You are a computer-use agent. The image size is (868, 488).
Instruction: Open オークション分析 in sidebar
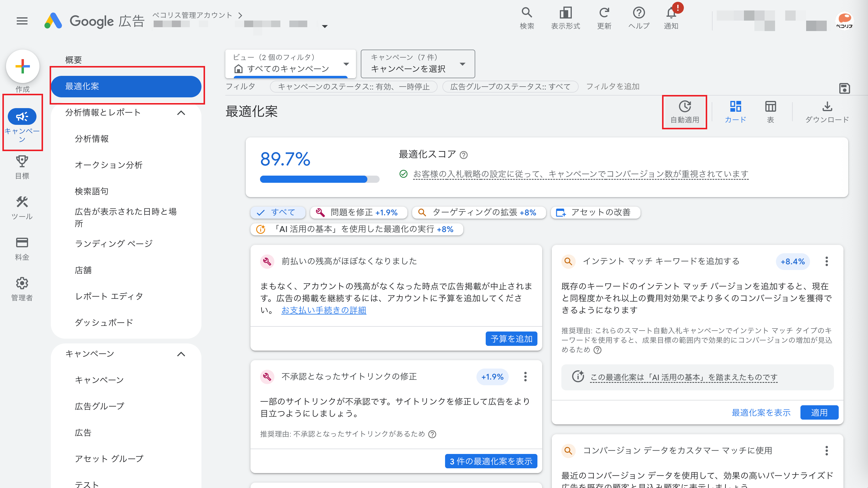(x=109, y=165)
